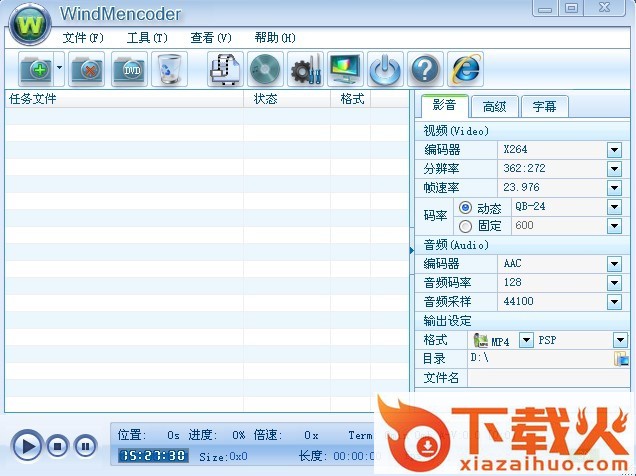Expand the QB-24 dynamic bitrate dropdown

614,207
